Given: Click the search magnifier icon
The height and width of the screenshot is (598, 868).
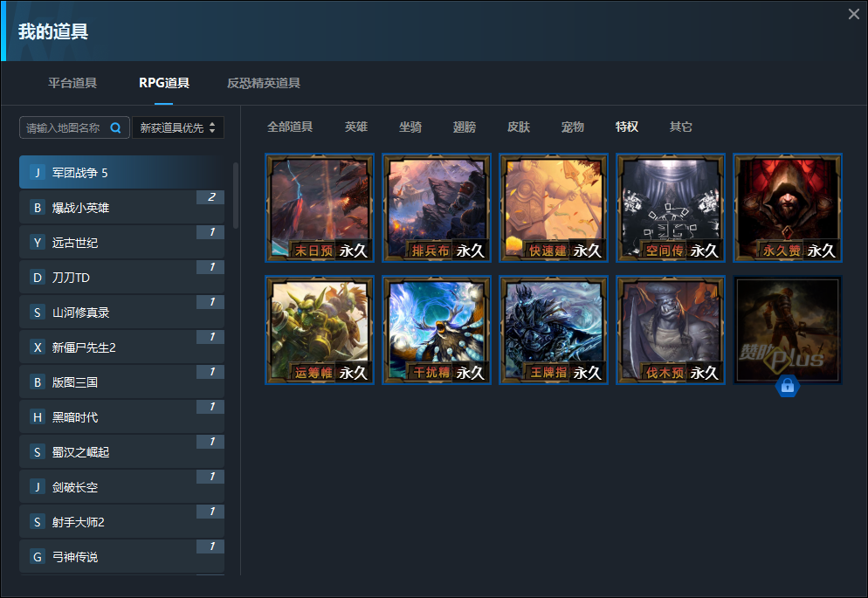Looking at the screenshot, I should 115,127.
